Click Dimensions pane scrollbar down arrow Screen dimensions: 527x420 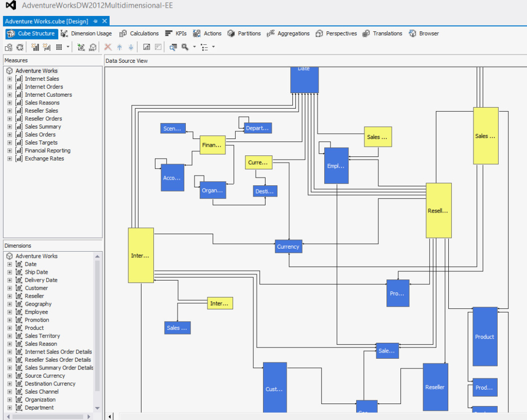(x=97, y=408)
